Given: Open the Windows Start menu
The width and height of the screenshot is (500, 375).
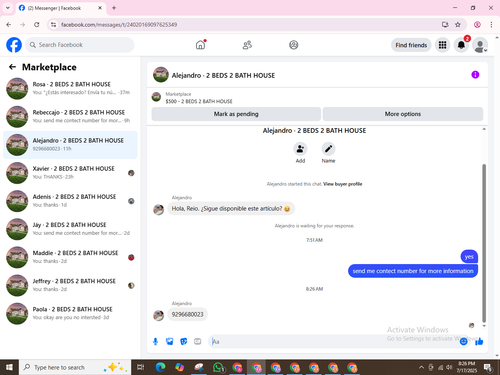Looking at the screenshot, I should click(9, 367).
